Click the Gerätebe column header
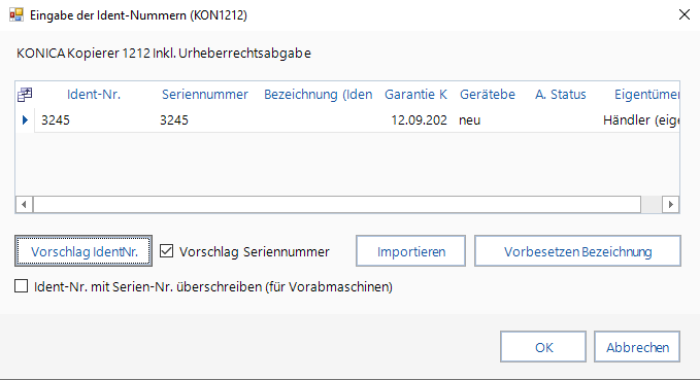 click(x=488, y=94)
